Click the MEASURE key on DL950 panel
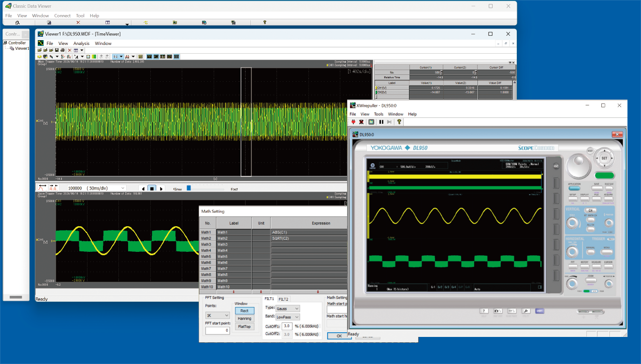 (x=597, y=266)
